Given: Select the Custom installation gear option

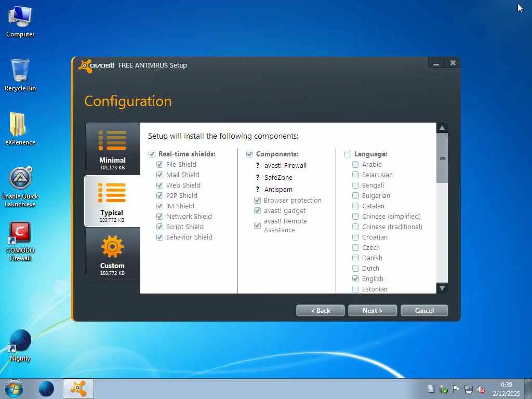Looking at the screenshot, I should tap(112, 254).
